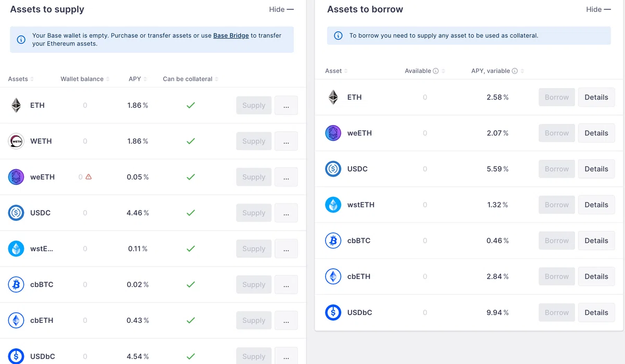This screenshot has height=364, width=625.
Task: Click the cbETH token icon in supply list
Action: (x=16, y=321)
